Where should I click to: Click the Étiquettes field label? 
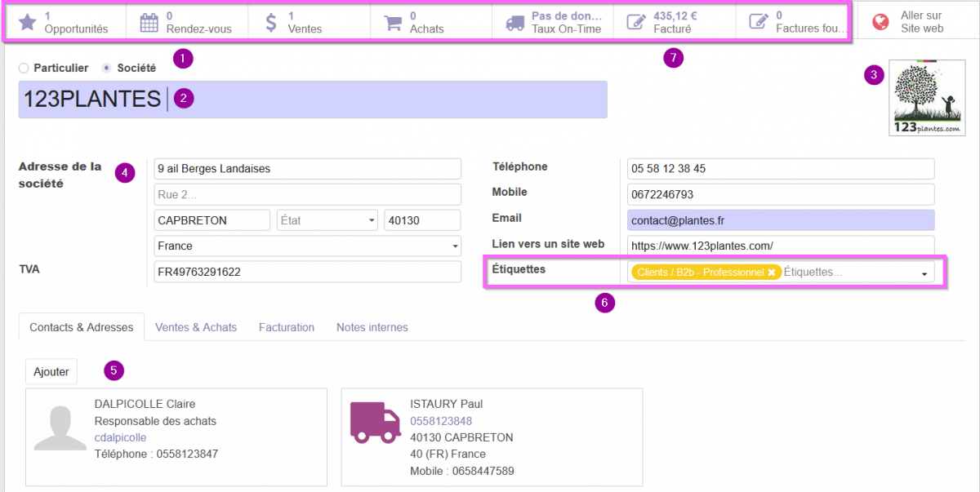[519, 268]
